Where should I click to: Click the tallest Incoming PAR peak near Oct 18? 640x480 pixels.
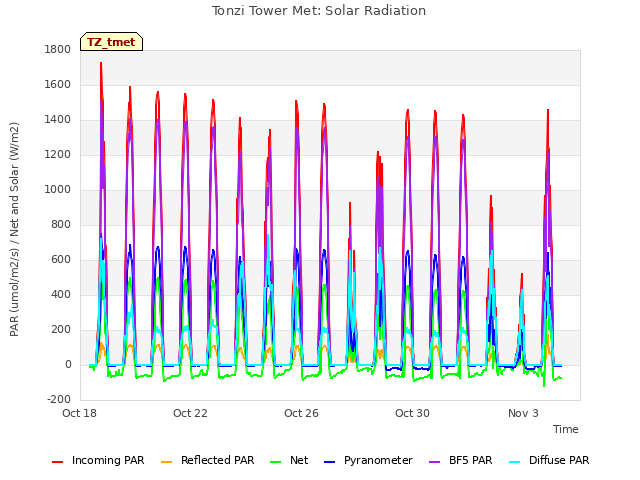pos(101,64)
